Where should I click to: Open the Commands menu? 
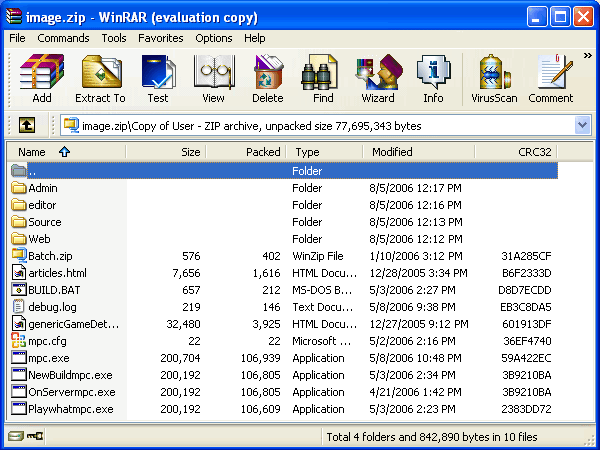(x=63, y=38)
